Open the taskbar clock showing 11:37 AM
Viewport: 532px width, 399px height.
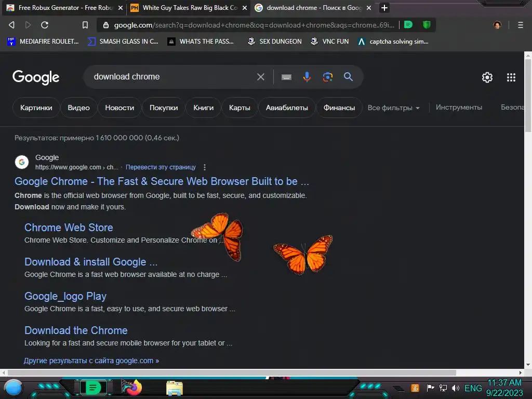click(x=504, y=388)
